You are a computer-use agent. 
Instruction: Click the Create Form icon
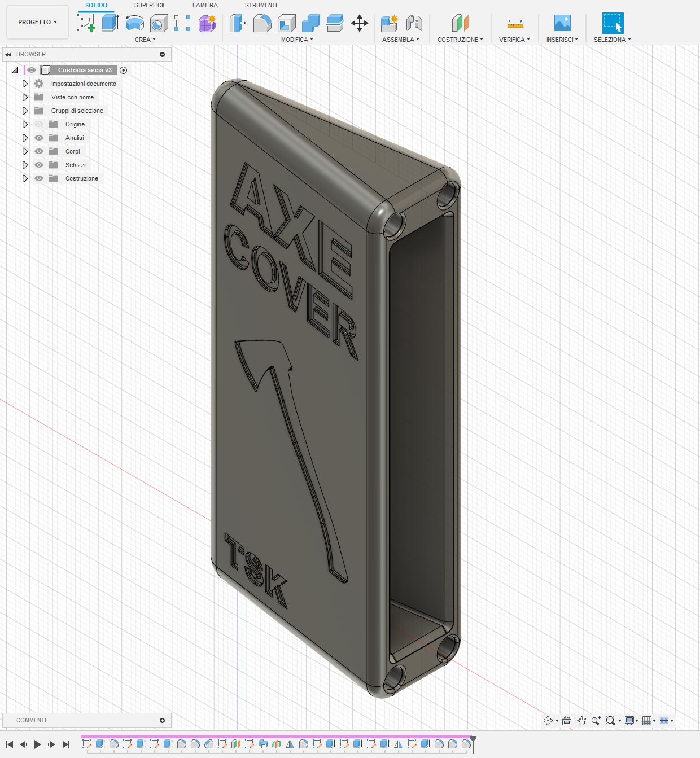pos(207,23)
